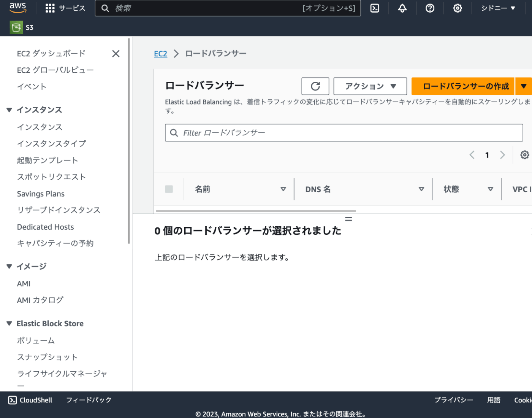
Task: Click page number 1
Action: tap(487, 155)
